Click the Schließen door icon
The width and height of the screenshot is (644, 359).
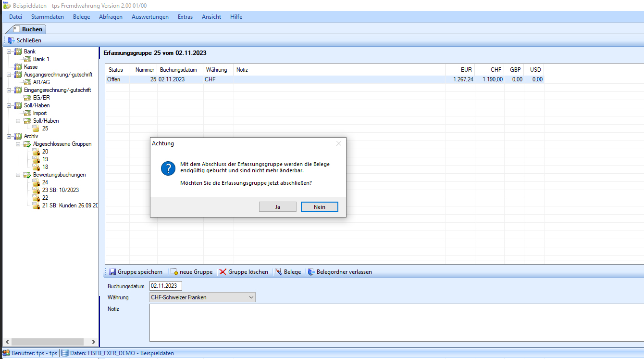(x=11, y=40)
